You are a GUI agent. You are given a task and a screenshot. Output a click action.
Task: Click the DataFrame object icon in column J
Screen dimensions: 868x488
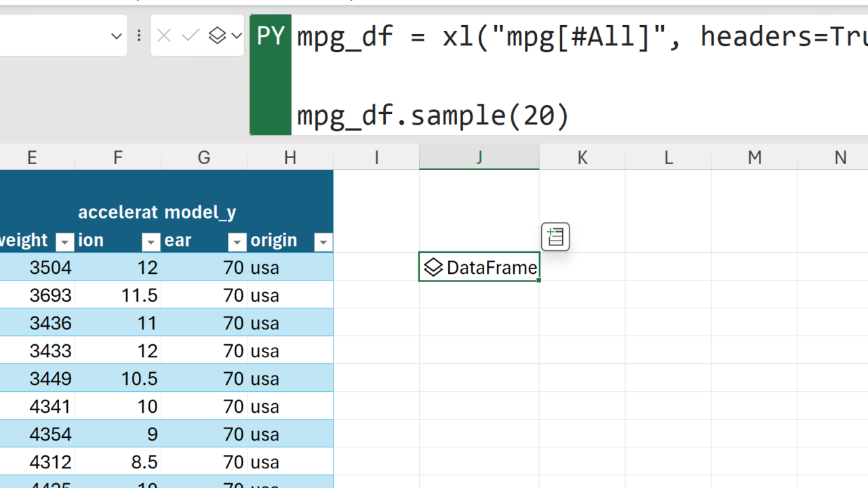[x=433, y=267]
